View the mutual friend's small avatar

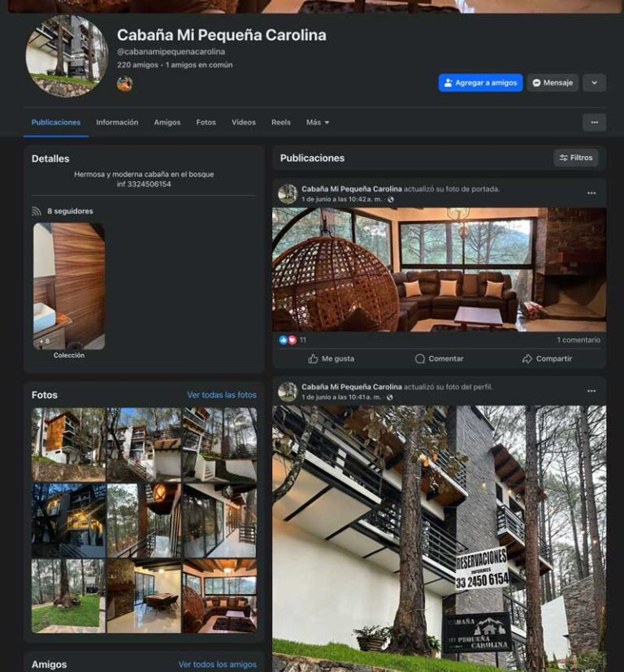pyautogui.click(x=124, y=84)
